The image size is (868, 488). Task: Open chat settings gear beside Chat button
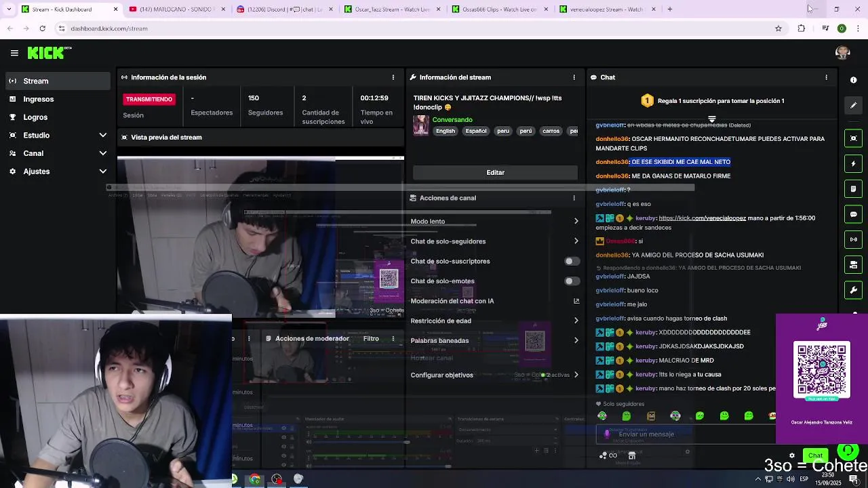click(791, 455)
